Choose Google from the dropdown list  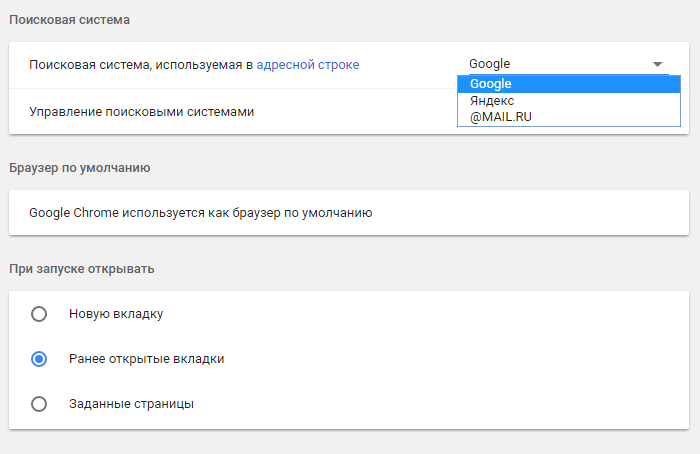pos(569,84)
